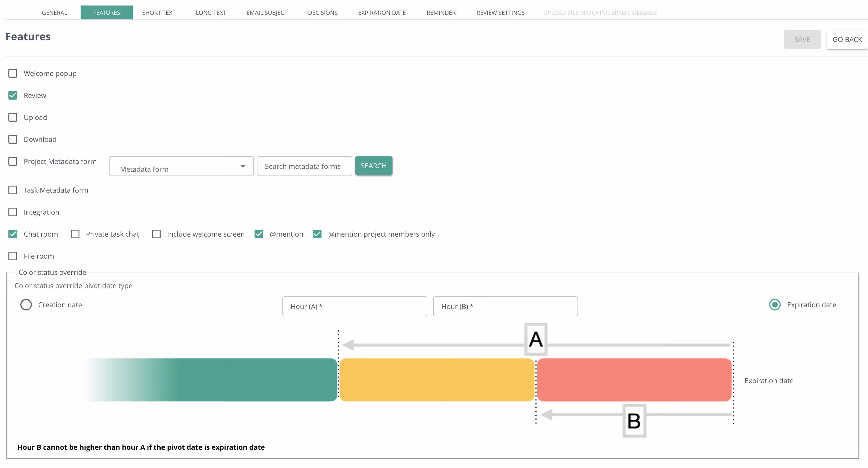The width and height of the screenshot is (868, 468).
Task: Click the green SEARCH button
Action: pos(374,166)
